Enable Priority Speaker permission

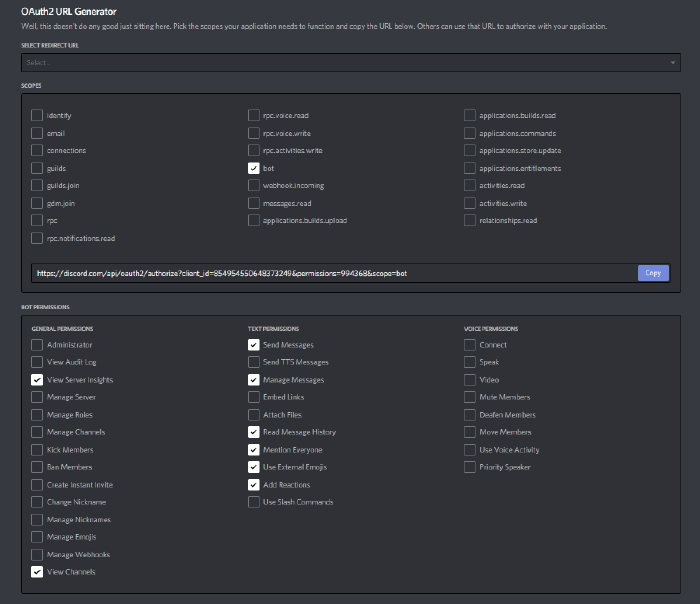tap(470, 467)
